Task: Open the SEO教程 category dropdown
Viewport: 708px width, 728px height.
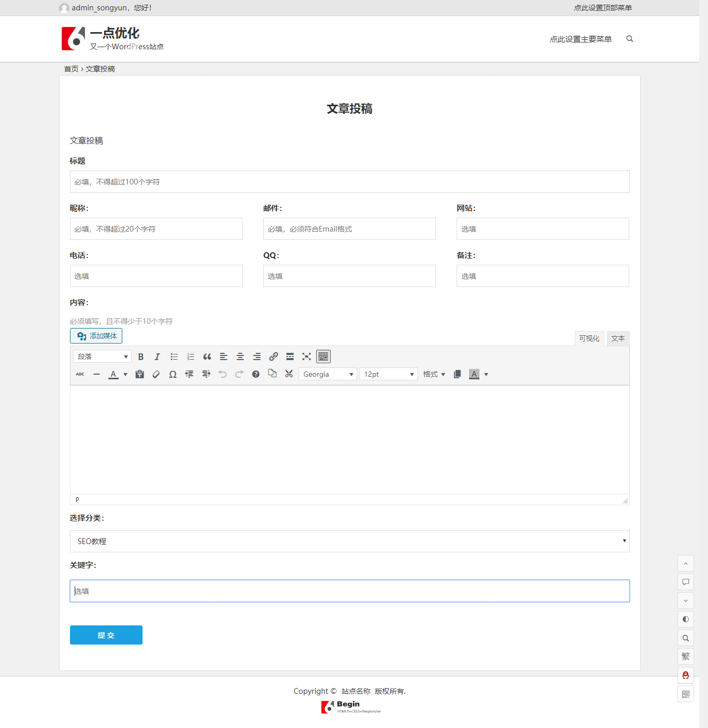Action: click(350, 541)
